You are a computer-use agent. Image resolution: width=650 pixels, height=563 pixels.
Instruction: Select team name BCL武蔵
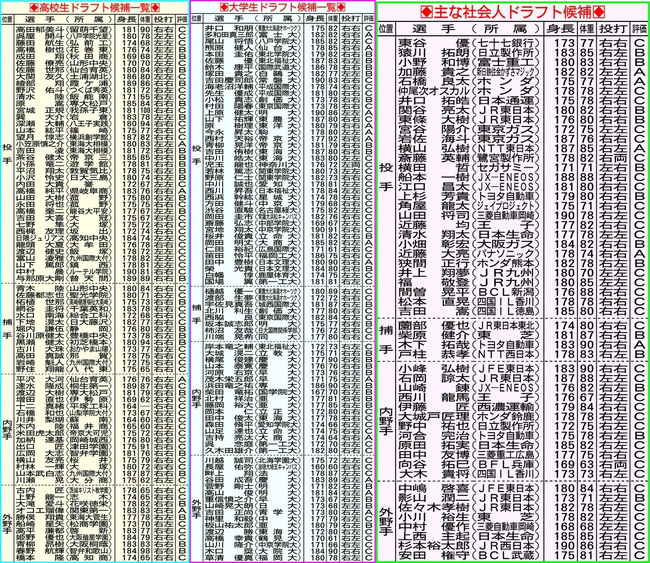pyautogui.click(x=506, y=555)
